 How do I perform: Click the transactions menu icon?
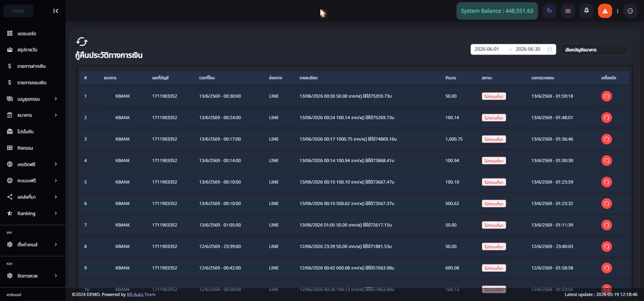point(10,99)
